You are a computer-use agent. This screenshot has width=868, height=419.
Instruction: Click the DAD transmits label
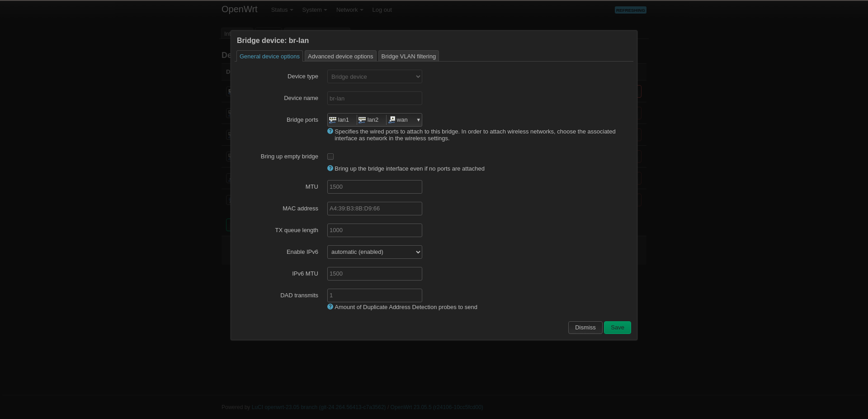pyautogui.click(x=299, y=295)
